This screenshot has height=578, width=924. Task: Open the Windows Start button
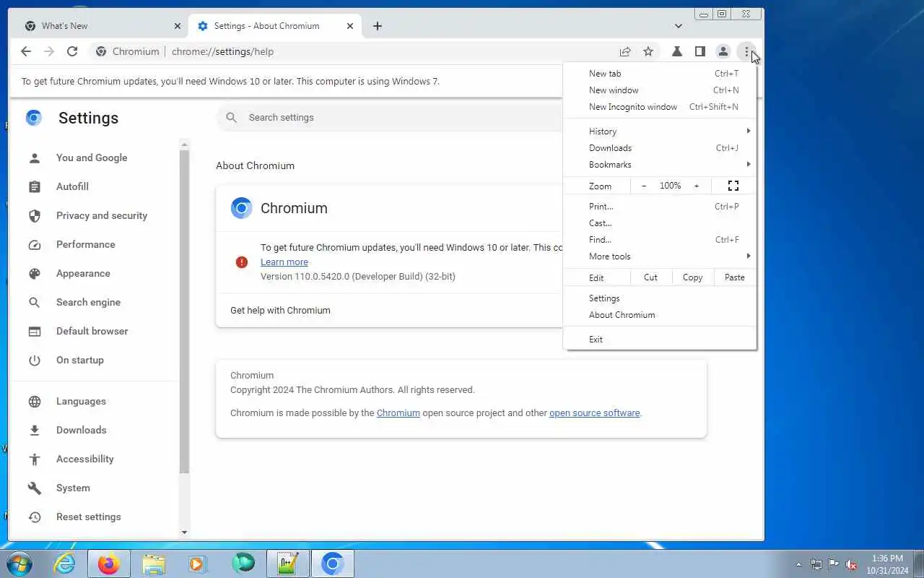click(19, 564)
